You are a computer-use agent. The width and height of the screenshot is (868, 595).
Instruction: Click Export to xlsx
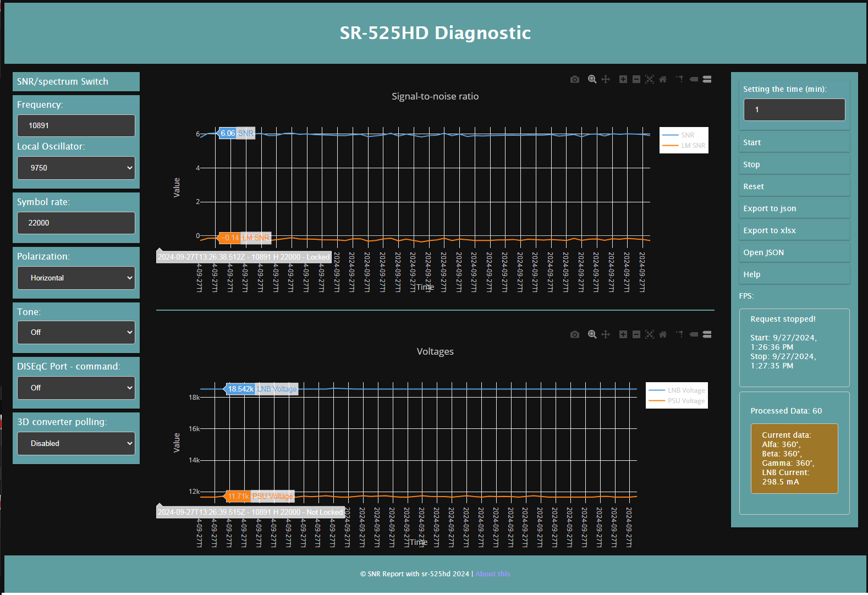[x=794, y=230]
